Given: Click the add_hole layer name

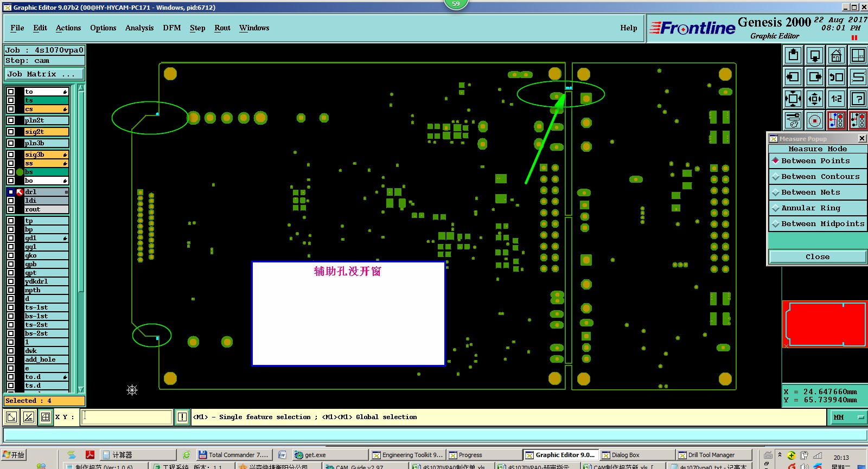Looking at the screenshot, I should pyautogui.click(x=47, y=359).
